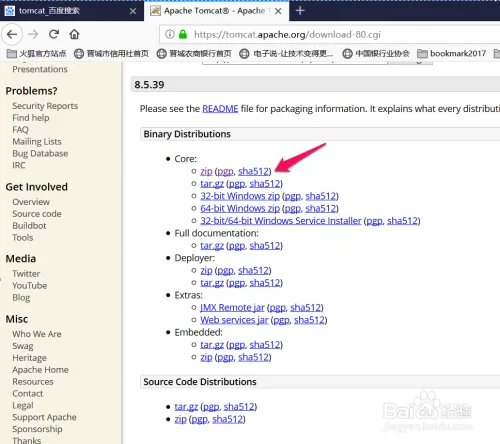The height and width of the screenshot is (444, 500).
Task: Open the 晋城市信用社首页 bookmark
Action: click(111, 53)
